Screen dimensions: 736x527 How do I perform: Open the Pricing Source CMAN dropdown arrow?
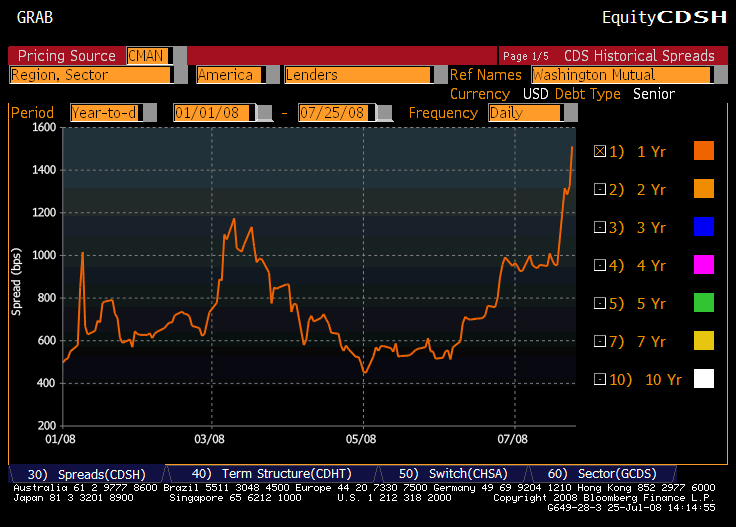(180, 56)
